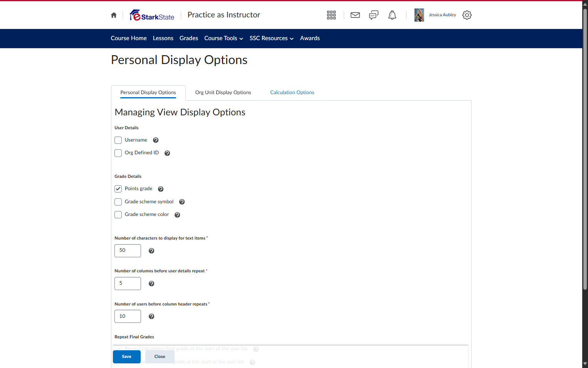The width and height of the screenshot is (588, 368).
Task: Switch to Calculation Options tab
Action: (x=292, y=93)
